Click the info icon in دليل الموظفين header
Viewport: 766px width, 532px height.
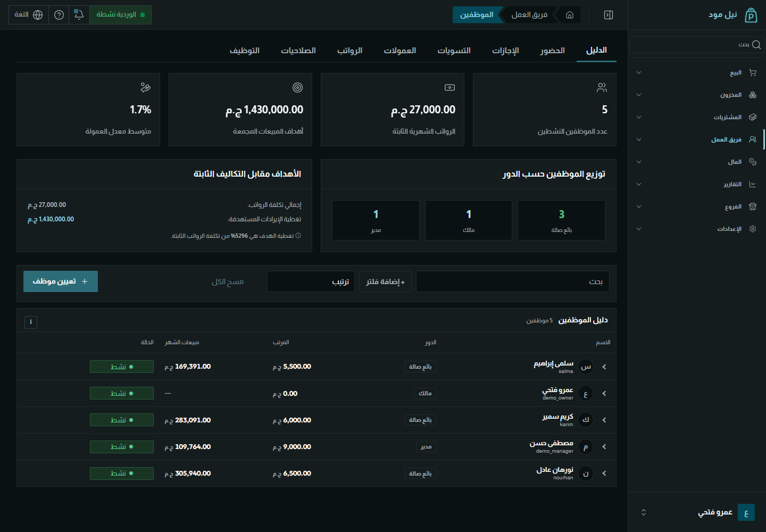point(31,322)
